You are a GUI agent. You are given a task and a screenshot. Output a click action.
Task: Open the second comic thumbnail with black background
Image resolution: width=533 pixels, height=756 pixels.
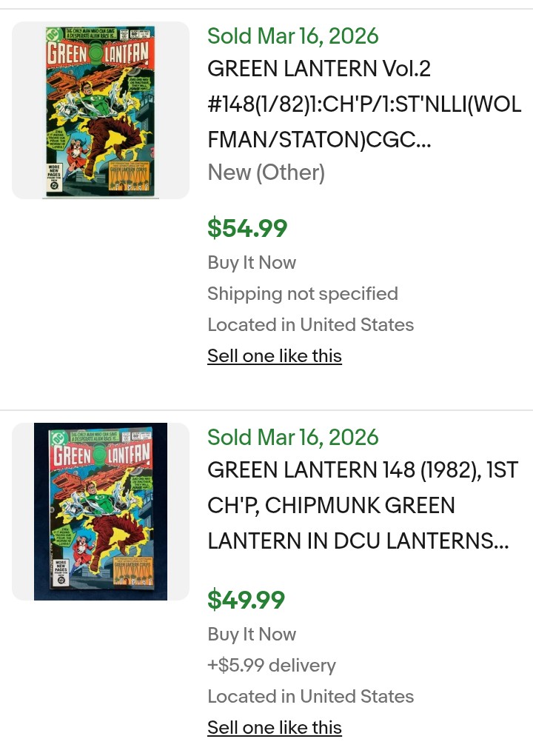pyautogui.click(x=101, y=511)
